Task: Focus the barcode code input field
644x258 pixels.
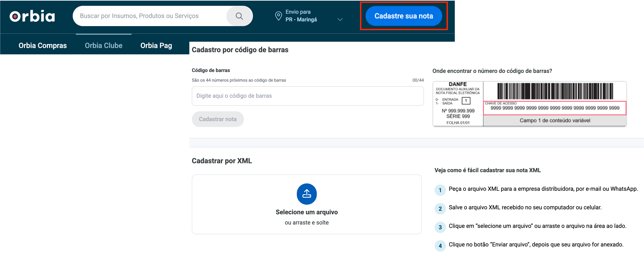Action: click(308, 96)
